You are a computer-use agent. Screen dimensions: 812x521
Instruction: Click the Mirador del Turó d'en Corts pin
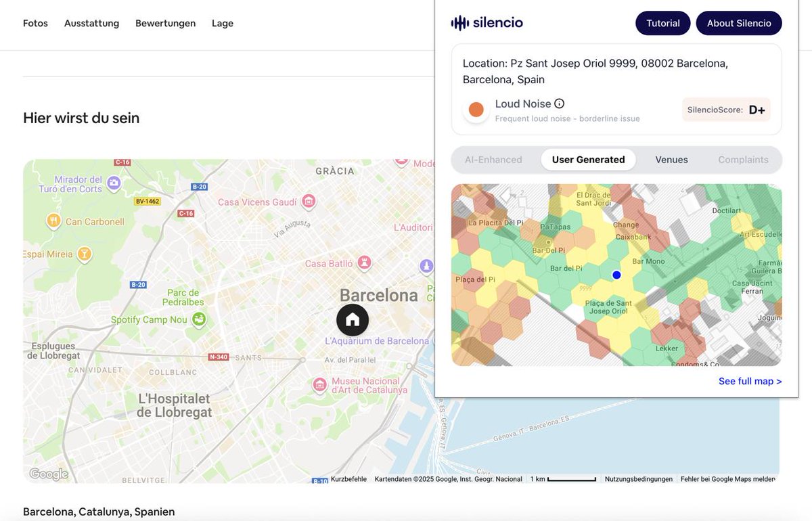pyautogui.click(x=114, y=183)
